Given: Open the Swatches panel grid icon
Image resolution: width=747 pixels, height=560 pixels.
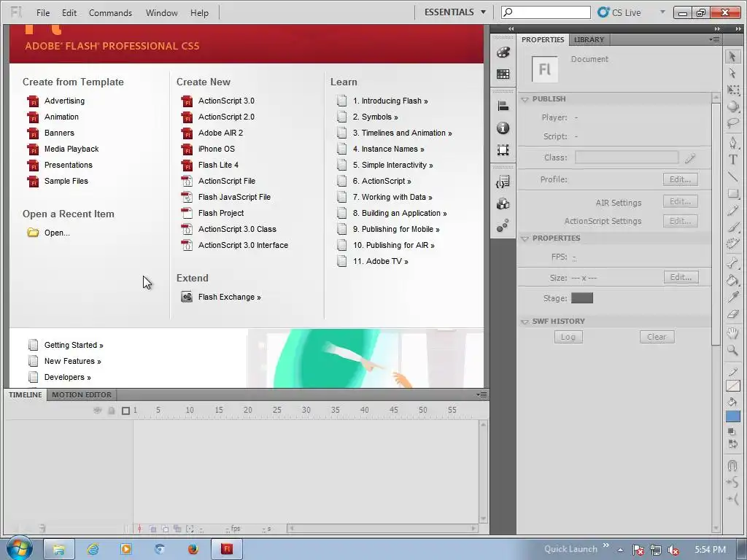Looking at the screenshot, I should pyautogui.click(x=503, y=74).
